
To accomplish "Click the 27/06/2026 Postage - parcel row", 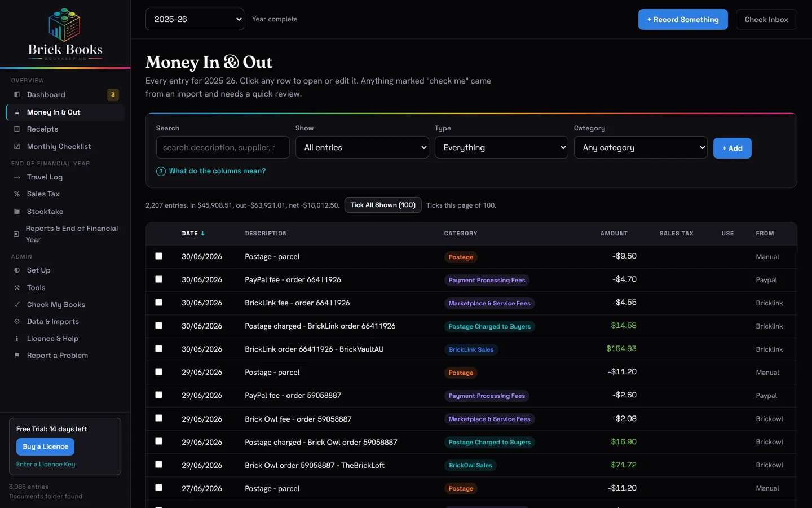I will tap(471, 488).
